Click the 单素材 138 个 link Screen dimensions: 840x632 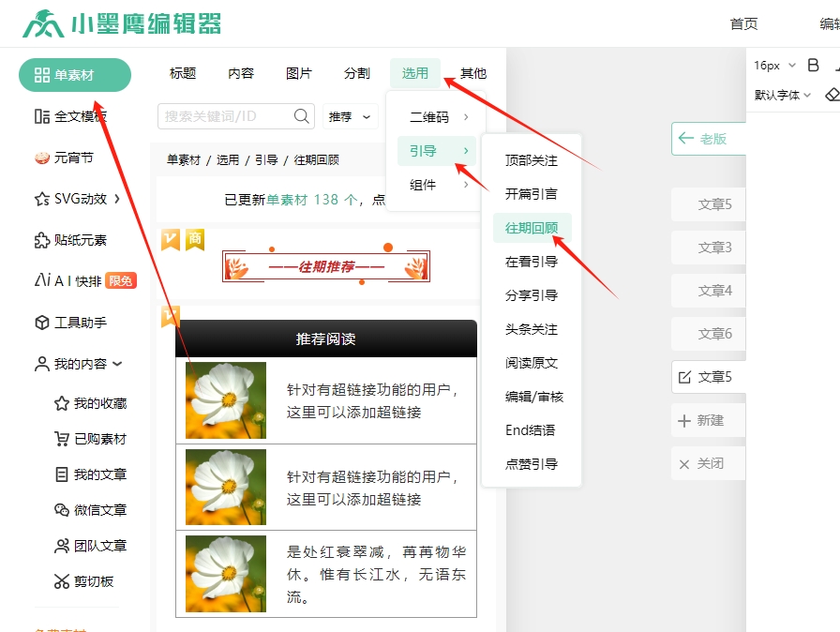click(x=312, y=200)
